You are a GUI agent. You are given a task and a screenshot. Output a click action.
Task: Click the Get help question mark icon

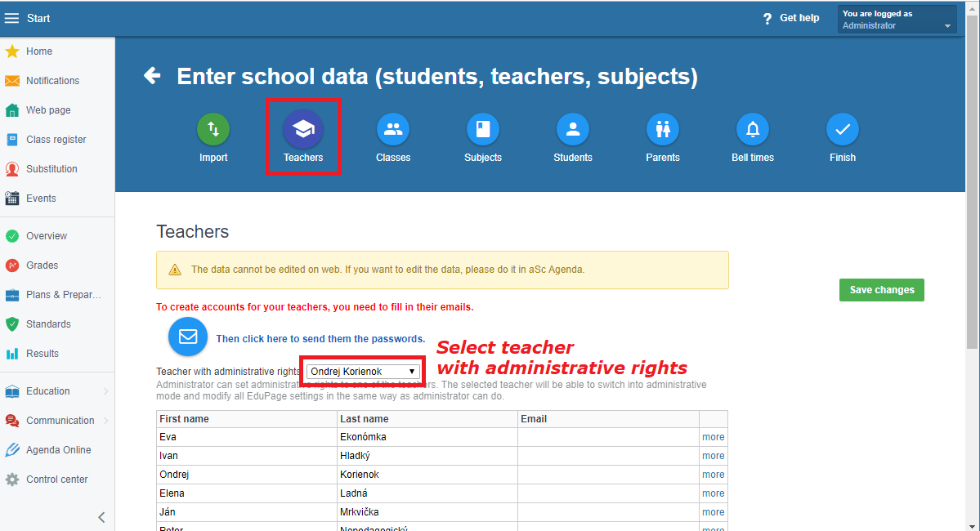click(x=767, y=18)
